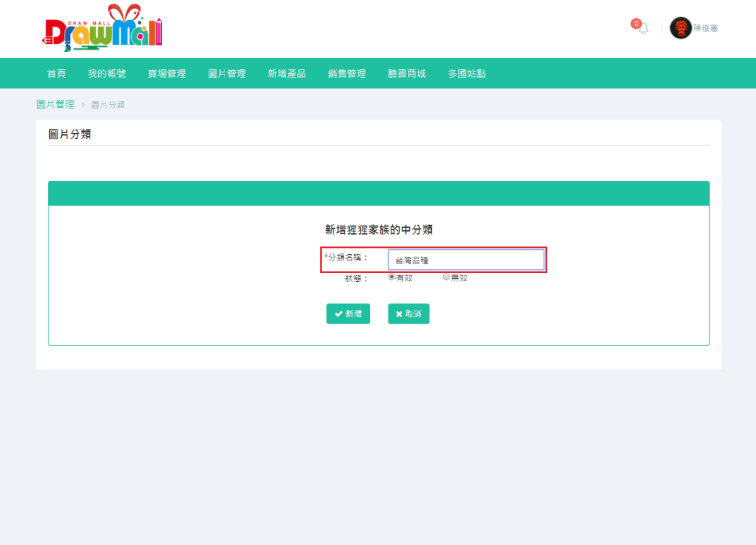
Task: Click the 取消 button to cancel
Action: [x=409, y=314]
